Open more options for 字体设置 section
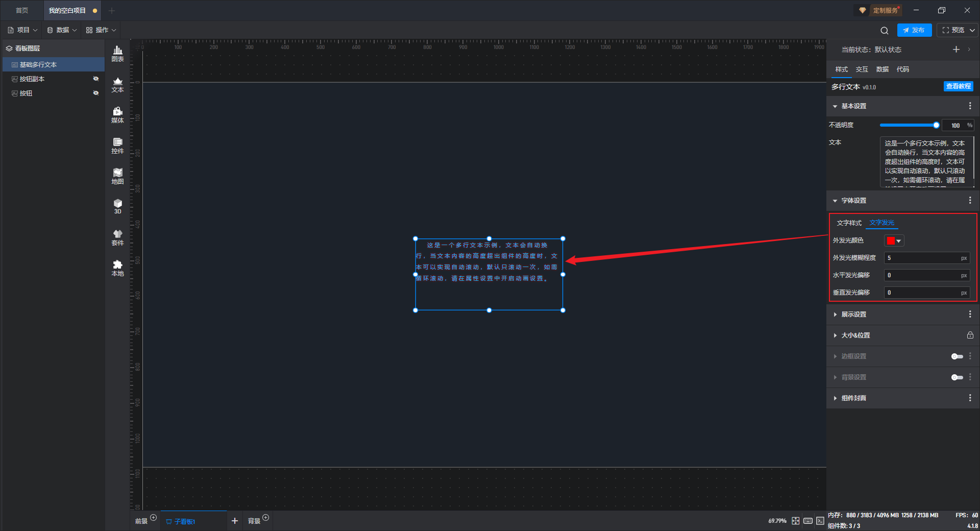 pos(970,200)
